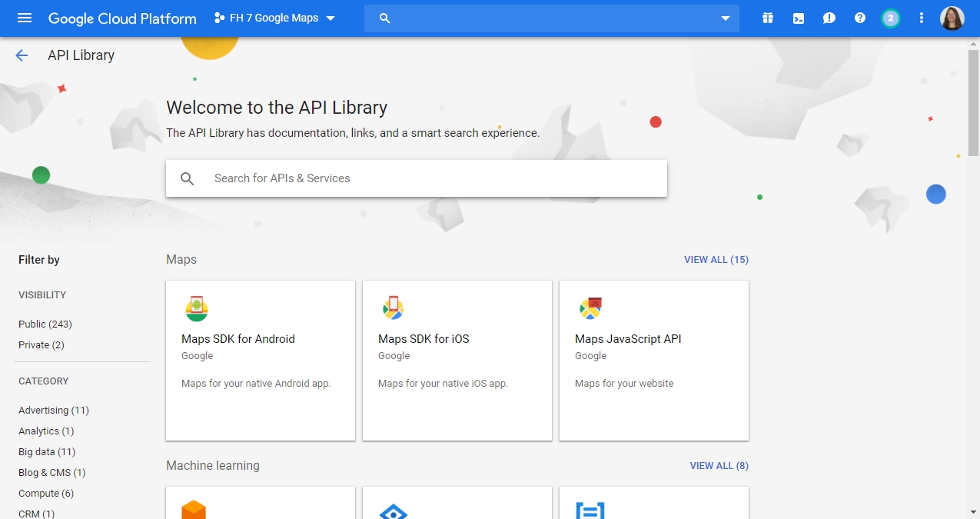
Task: Activate Cloud Shell terminal icon
Action: [799, 18]
